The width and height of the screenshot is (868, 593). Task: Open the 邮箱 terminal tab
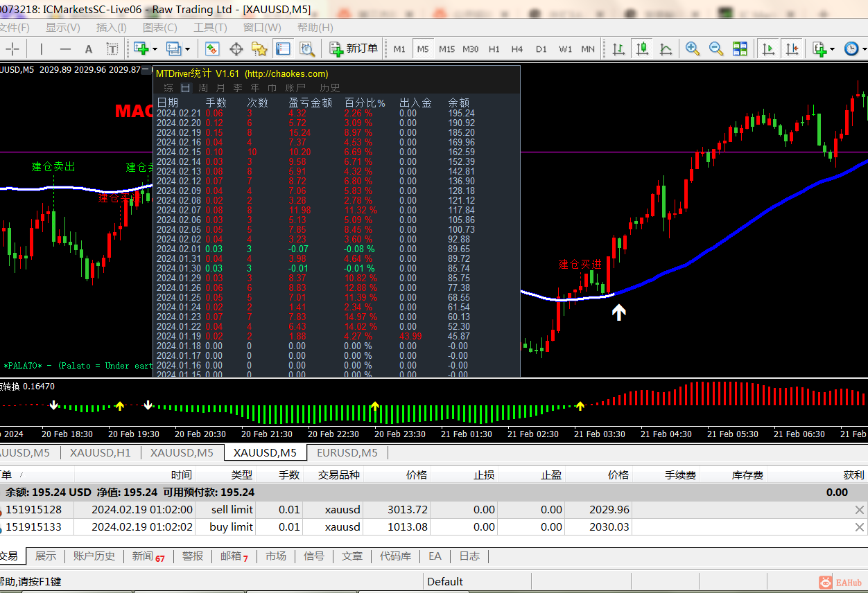tap(234, 556)
